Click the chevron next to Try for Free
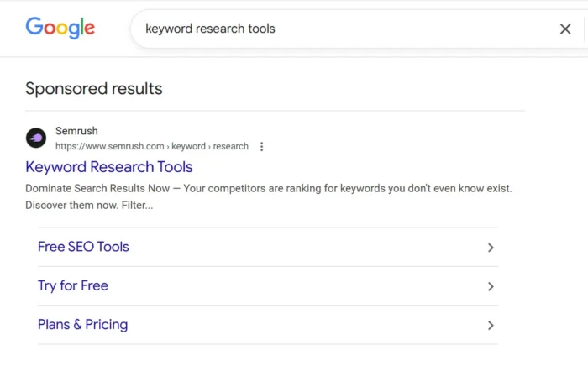 (x=491, y=286)
